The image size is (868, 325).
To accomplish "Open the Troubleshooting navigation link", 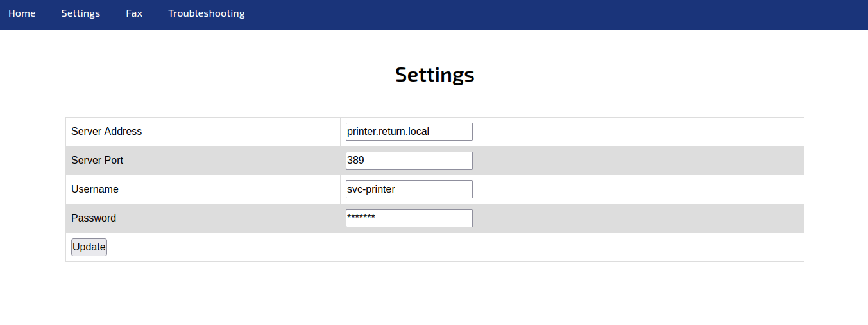I will pos(207,13).
